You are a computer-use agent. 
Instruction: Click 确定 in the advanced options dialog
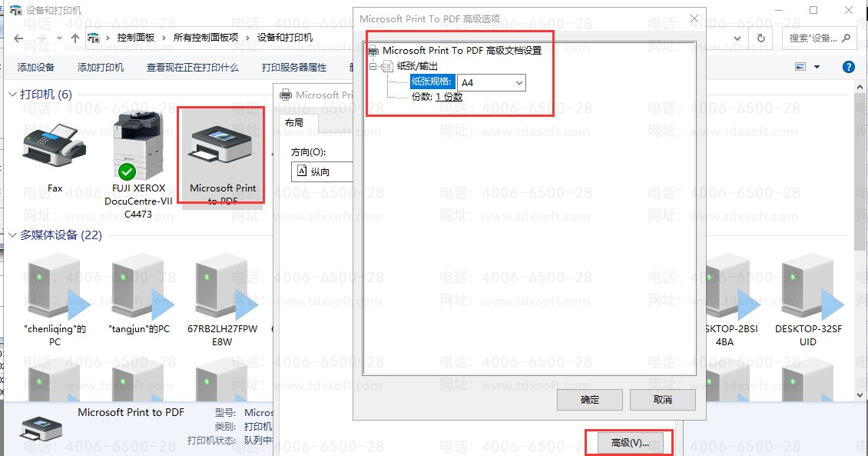click(589, 400)
